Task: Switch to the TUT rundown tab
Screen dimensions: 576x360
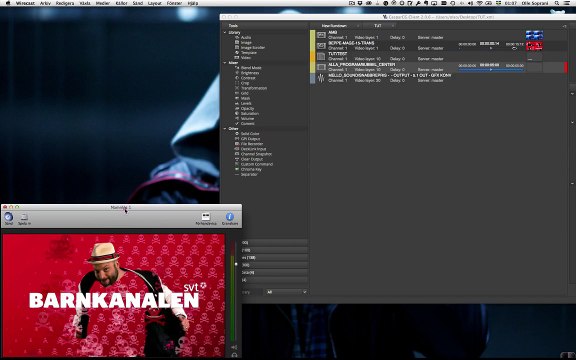Action: click(x=378, y=26)
